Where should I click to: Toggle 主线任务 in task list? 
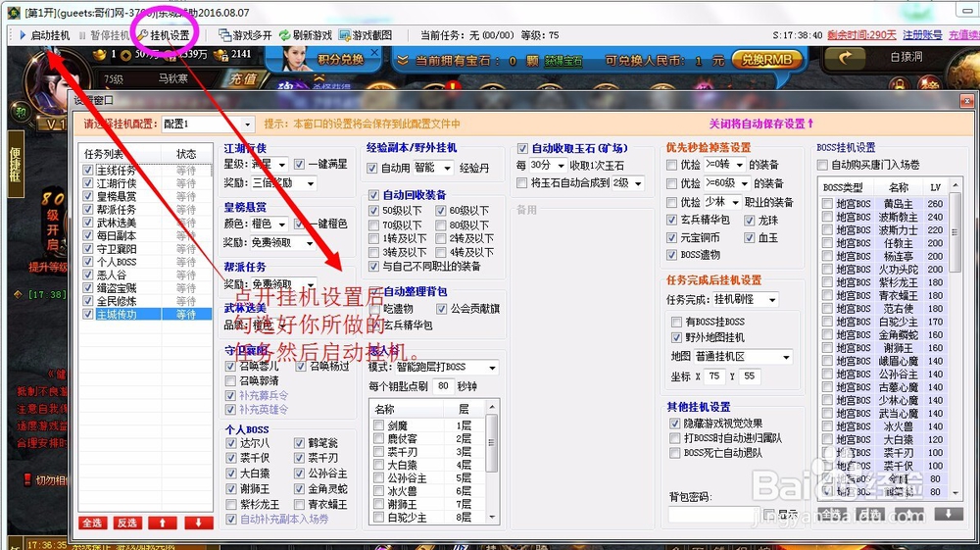click(88, 170)
